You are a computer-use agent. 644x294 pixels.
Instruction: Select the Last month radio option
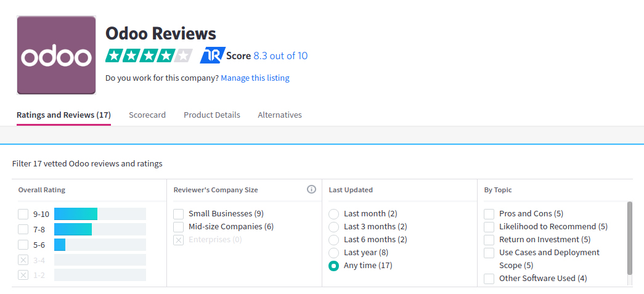click(x=334, y=214)
